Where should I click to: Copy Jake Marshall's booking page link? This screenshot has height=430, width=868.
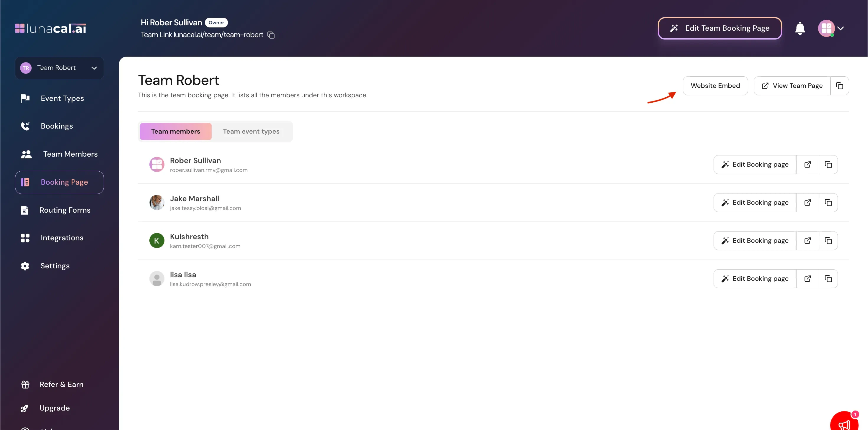coord(828,203)
